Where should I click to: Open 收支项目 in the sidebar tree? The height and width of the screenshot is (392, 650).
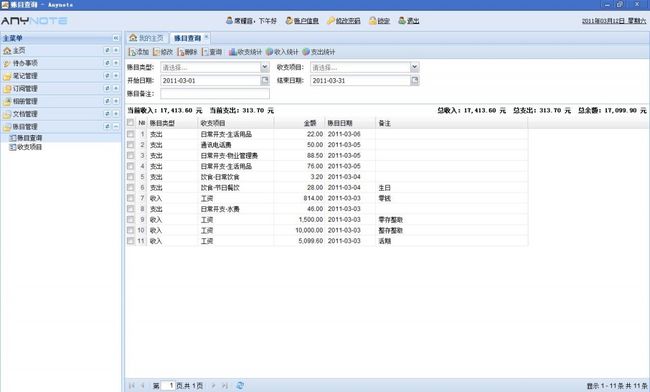pos(29,147)
